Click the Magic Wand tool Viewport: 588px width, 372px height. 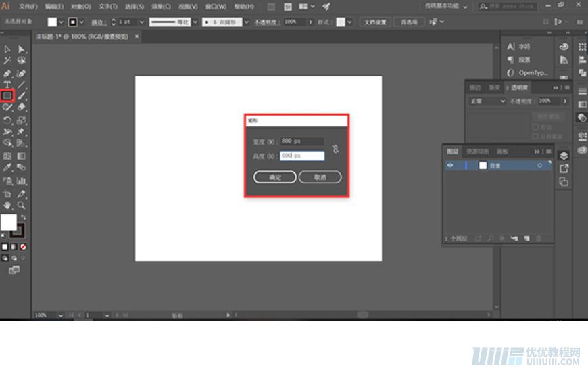(7, 61)
